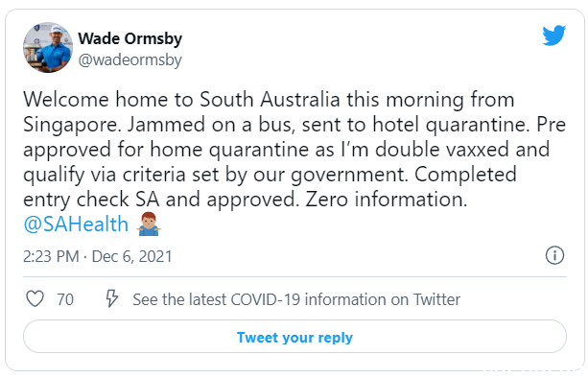Click the line Completed entry check SA

point(91,200)
